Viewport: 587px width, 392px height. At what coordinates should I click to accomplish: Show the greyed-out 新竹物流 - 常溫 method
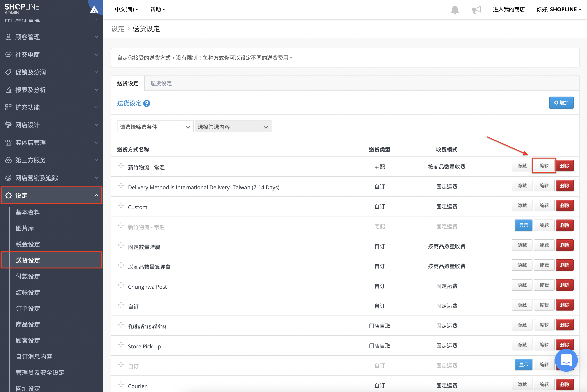[x=523, y=225]
